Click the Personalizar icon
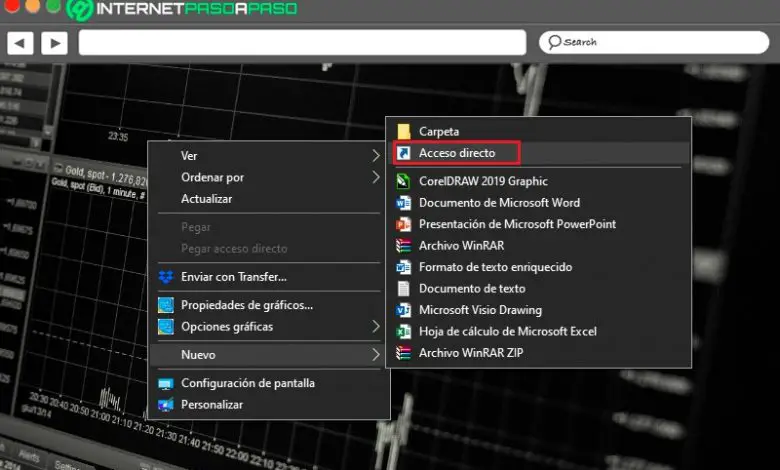This screenshot has height=470, width=780. tap(166, 405)
